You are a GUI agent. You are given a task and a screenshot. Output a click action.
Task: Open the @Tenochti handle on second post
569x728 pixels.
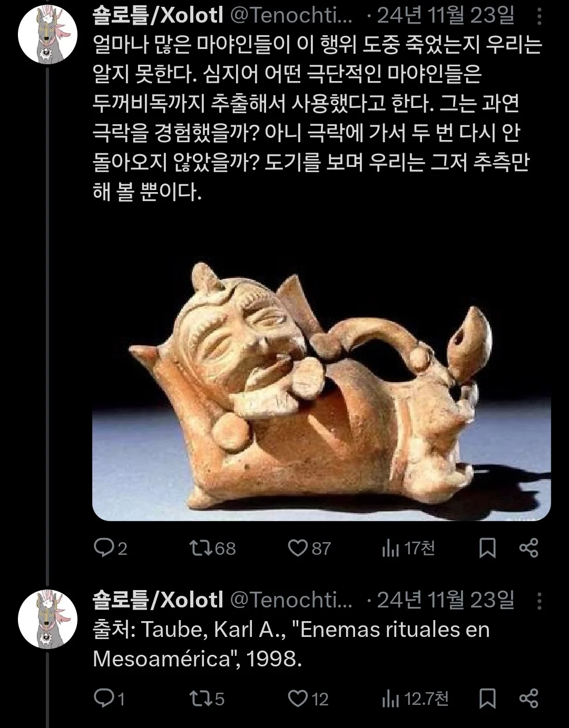292,600
